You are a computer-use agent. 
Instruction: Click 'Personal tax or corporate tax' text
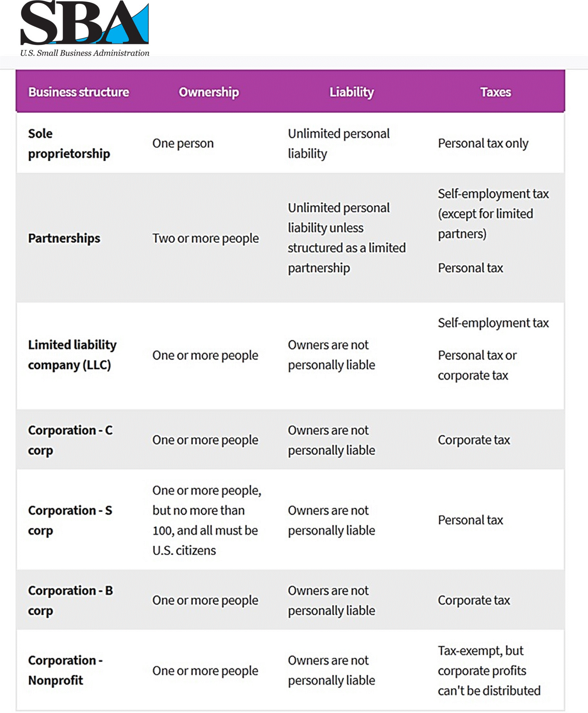click(x=477, y=365)
